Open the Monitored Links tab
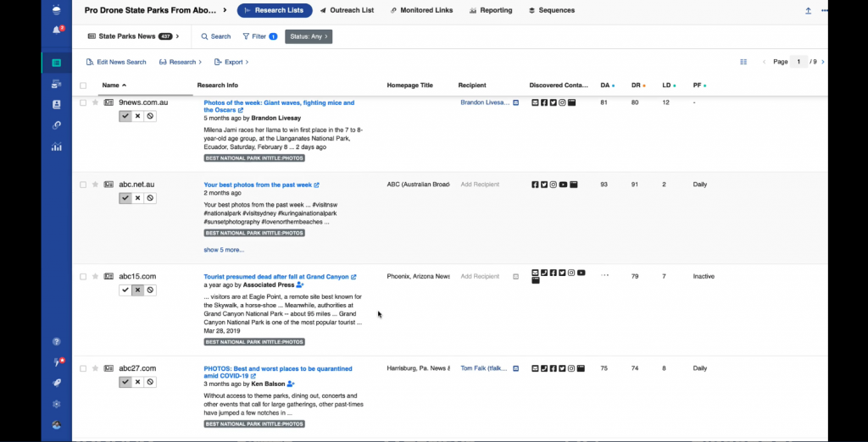Viewport: 868px width, 442px height. pyautogui.click(x=422, y=10)
